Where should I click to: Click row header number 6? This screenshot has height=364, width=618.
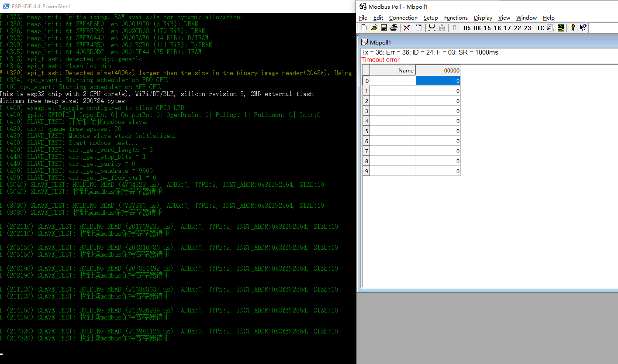(366, 141)
